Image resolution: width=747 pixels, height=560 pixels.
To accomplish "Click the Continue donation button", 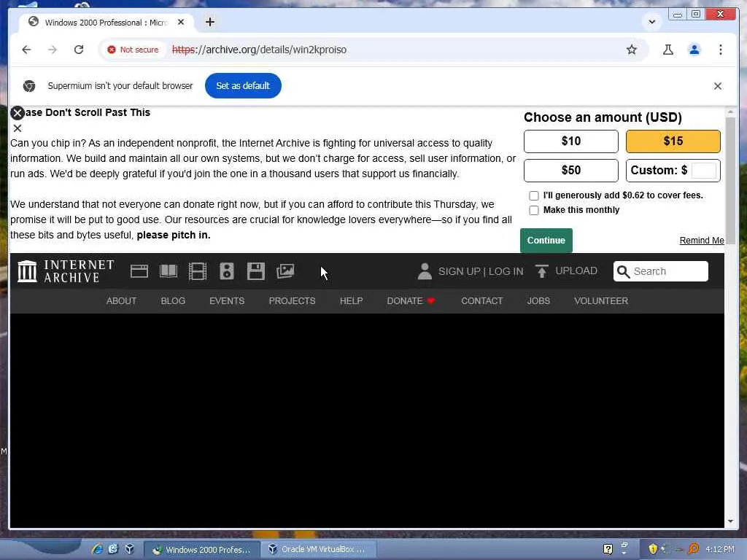I will click(546, 241).
